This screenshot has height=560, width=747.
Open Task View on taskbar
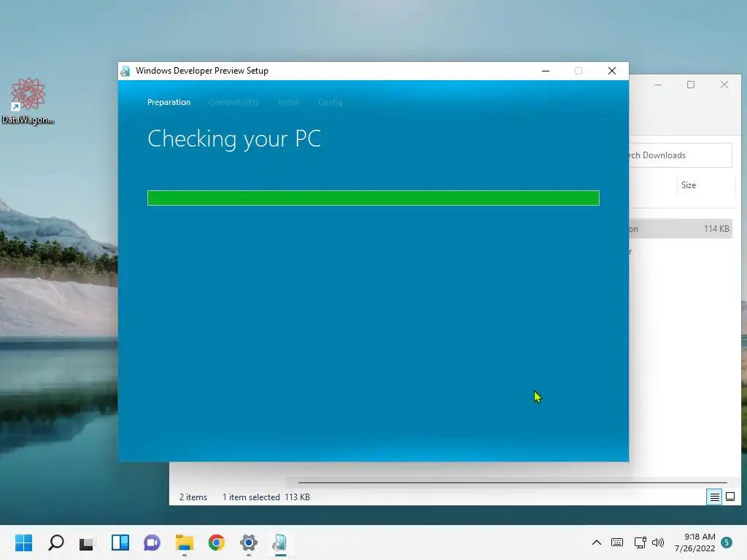point(87,542)
